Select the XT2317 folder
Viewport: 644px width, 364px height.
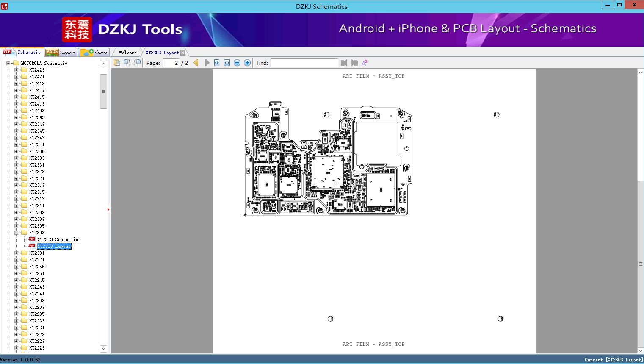coord(37,185)
